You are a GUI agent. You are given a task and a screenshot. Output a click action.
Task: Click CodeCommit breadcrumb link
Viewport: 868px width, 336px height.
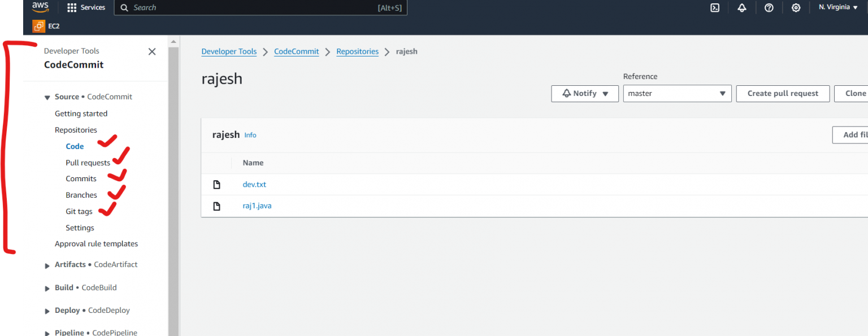tap(297, 51)
